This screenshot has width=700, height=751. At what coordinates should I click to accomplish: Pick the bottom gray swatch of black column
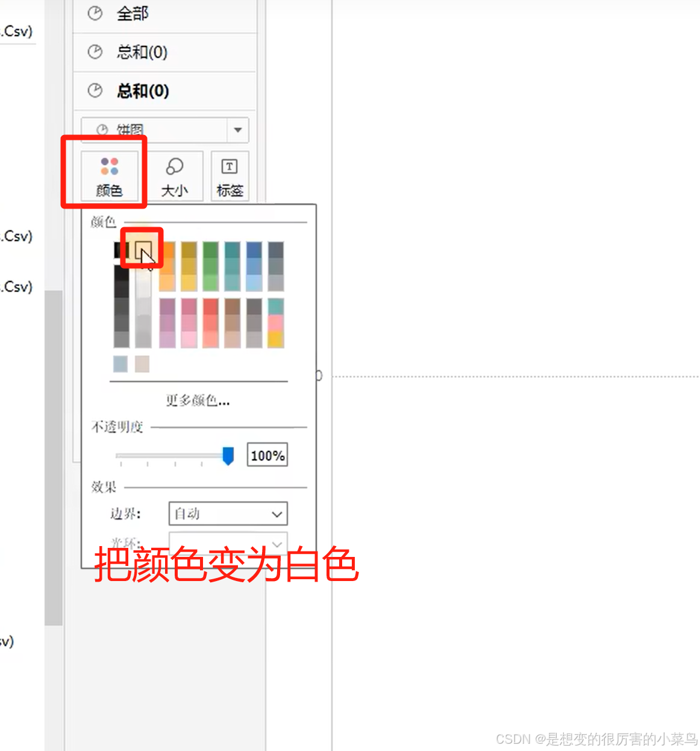(x=122, y=339)
